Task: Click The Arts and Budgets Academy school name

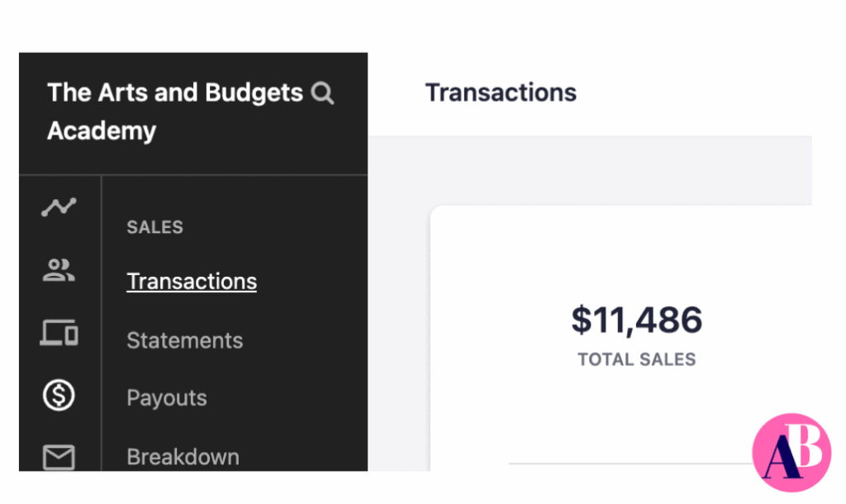Action: point(175,112)
